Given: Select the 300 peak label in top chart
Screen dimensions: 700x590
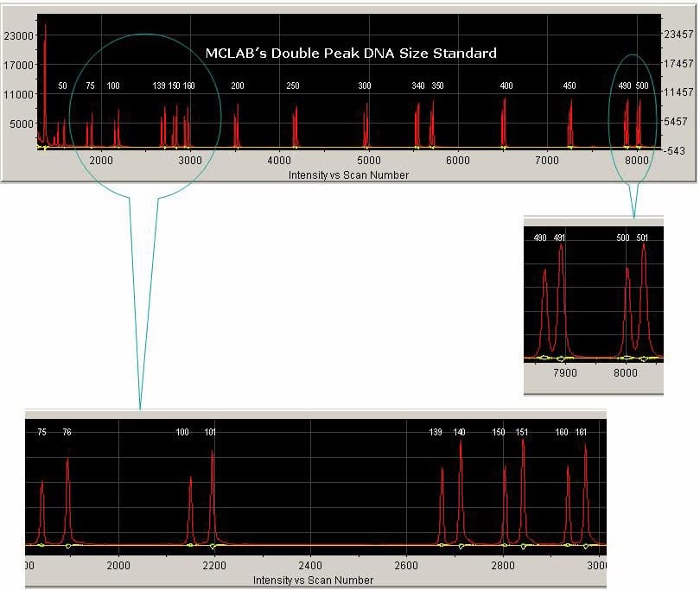Looking at the screenshot, I should [x=365, y=86].
